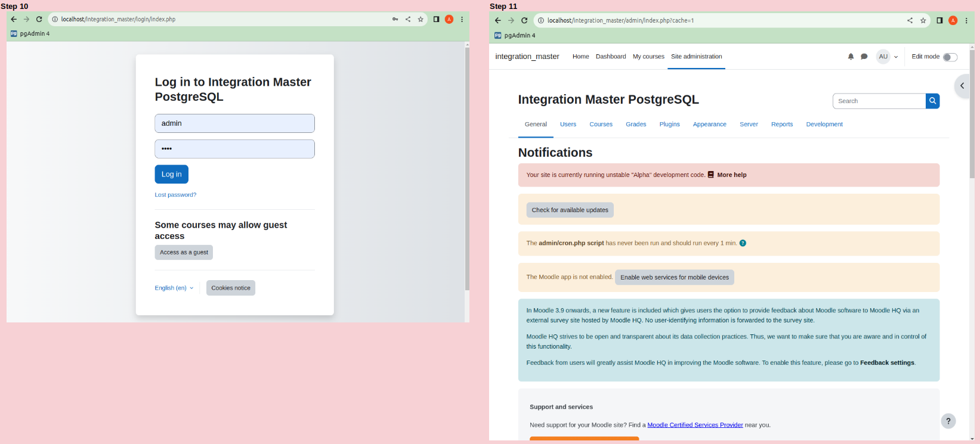Switch to the Development tab

[824, 124]
